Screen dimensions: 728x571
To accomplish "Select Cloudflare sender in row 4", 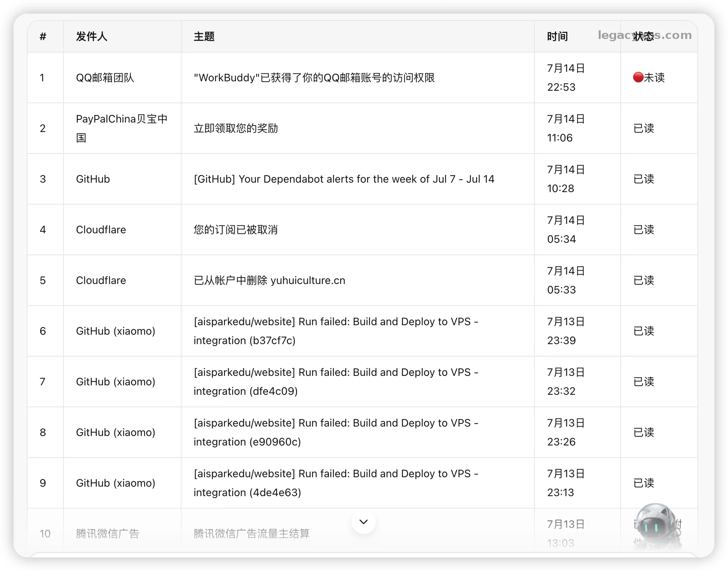I will click(101, 230).
